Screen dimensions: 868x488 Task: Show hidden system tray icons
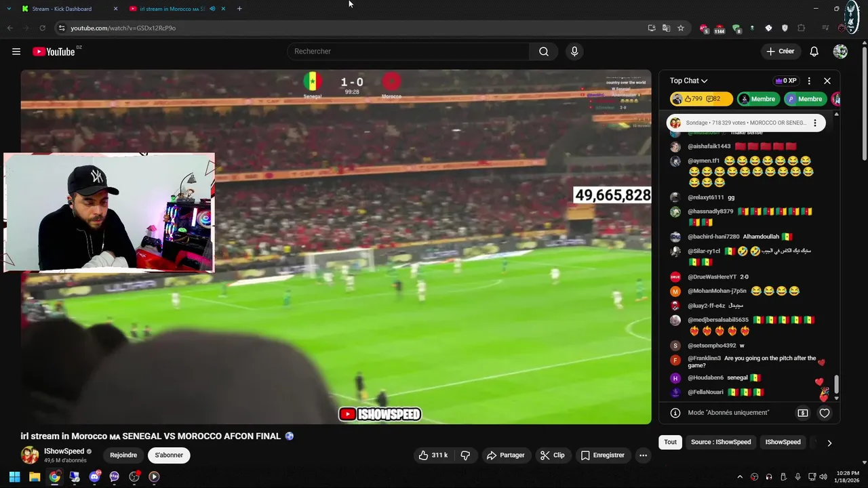point(740,476)
